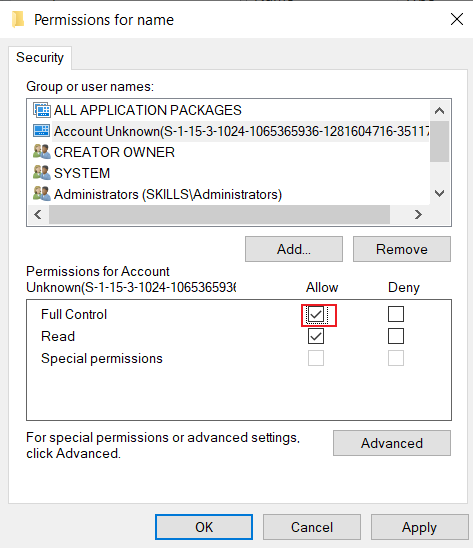Select the CREATOR OWNER group icon
This screenshot has height=548, width=473.
pos(42,152)
